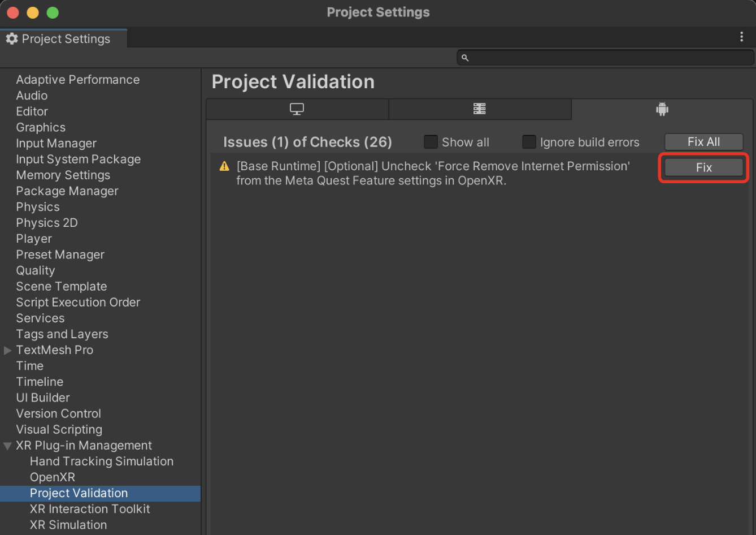Image resolution: width=756 pixels, height=535 pixels.
Task: Open Audio settings
Action: (x=32, y=96)
